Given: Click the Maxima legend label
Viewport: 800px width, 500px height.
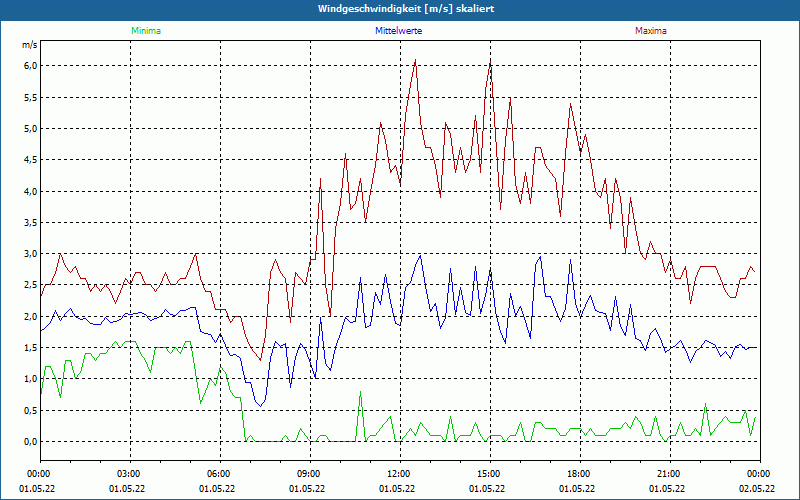Looking at the screenshot, I should [650, 31].
